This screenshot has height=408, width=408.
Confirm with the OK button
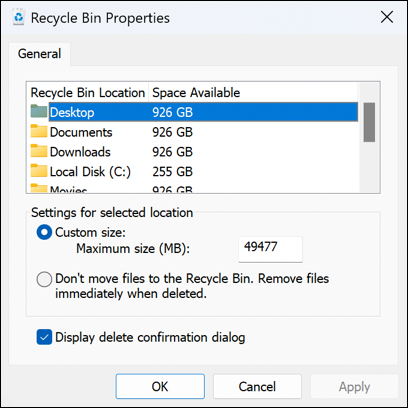(x=160, y=386)
